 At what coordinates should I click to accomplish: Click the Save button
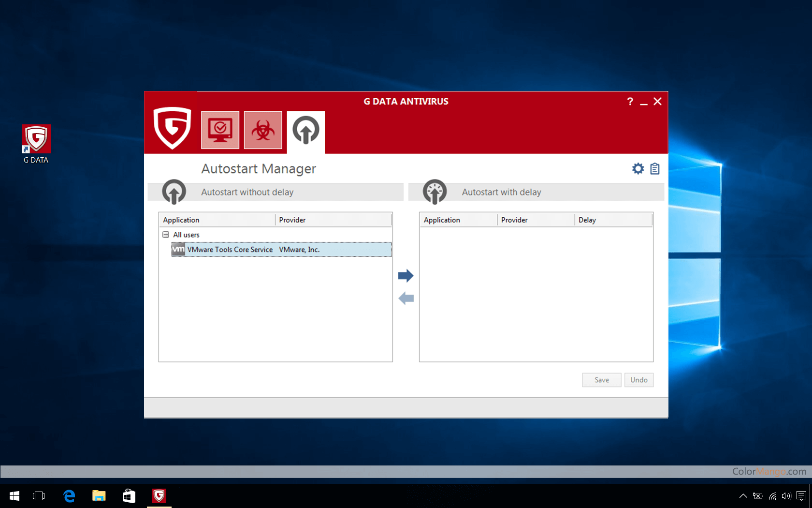601,380
